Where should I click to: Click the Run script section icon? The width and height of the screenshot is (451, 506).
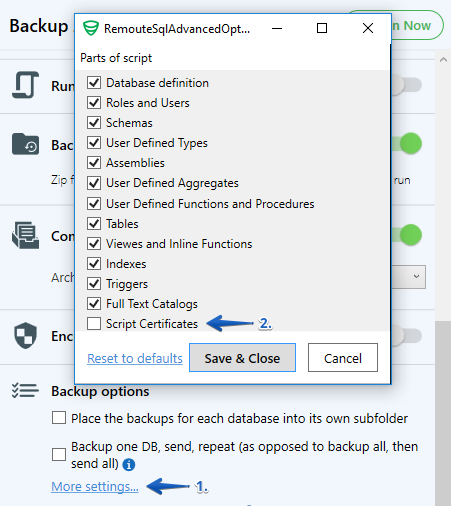(x=26, y=85)
